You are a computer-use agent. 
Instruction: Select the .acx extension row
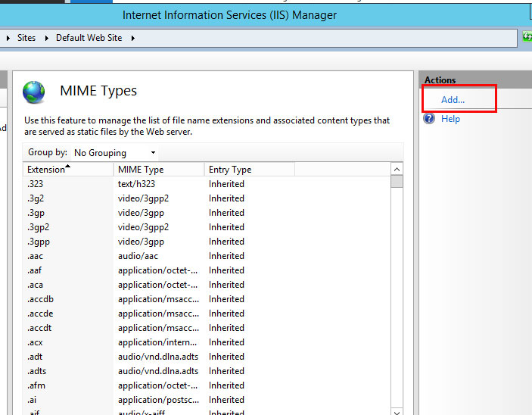click(x=207, y=342)
